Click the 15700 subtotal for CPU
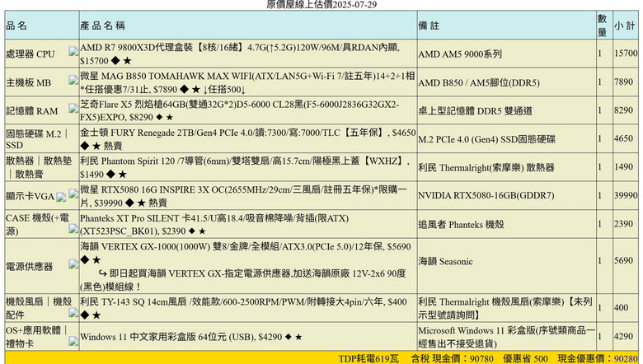This screenshot has height=364, width=643. tap(626, 54)
